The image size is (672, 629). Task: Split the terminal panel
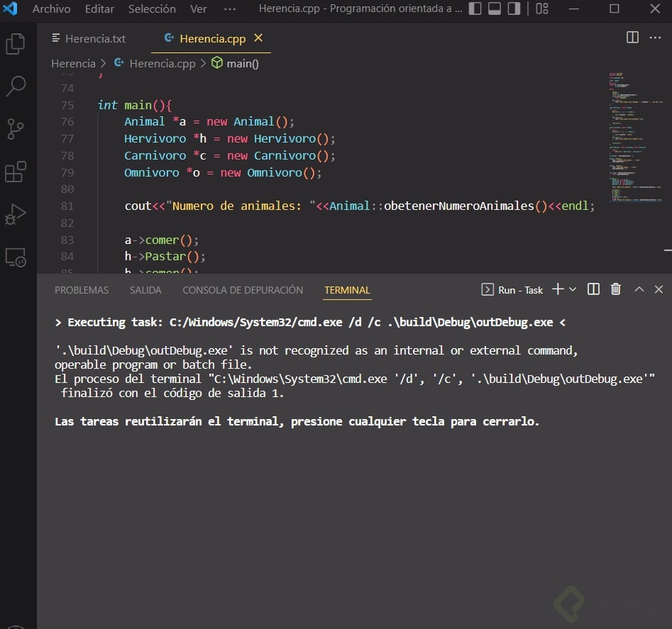pyautogui.click(x=594, y=289)
